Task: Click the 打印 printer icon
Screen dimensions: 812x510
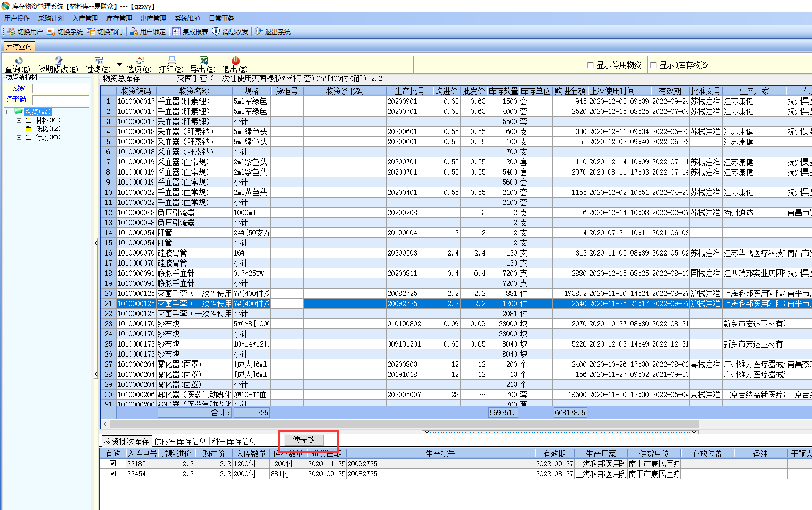Action: tap(171, 61)
